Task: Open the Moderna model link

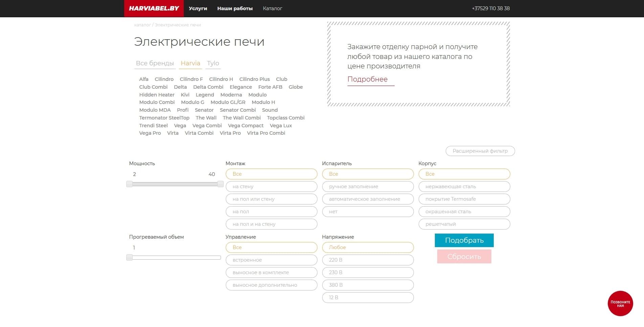Action: point(231,95)
